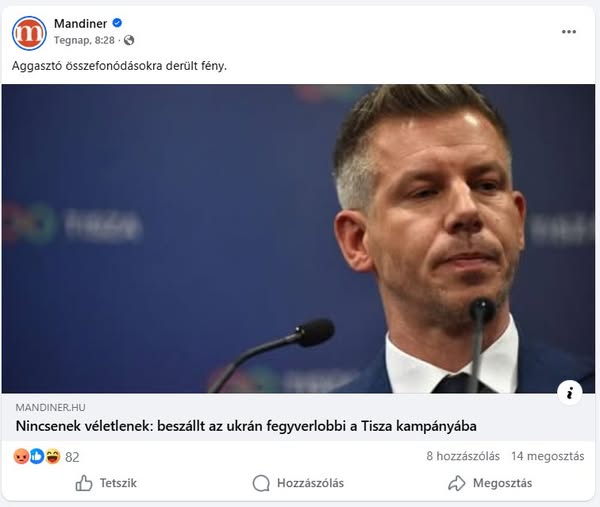This screenshot has width=600, height=507.
Task: Open the list of 82 reactions
Action: (x=72, y=457)
